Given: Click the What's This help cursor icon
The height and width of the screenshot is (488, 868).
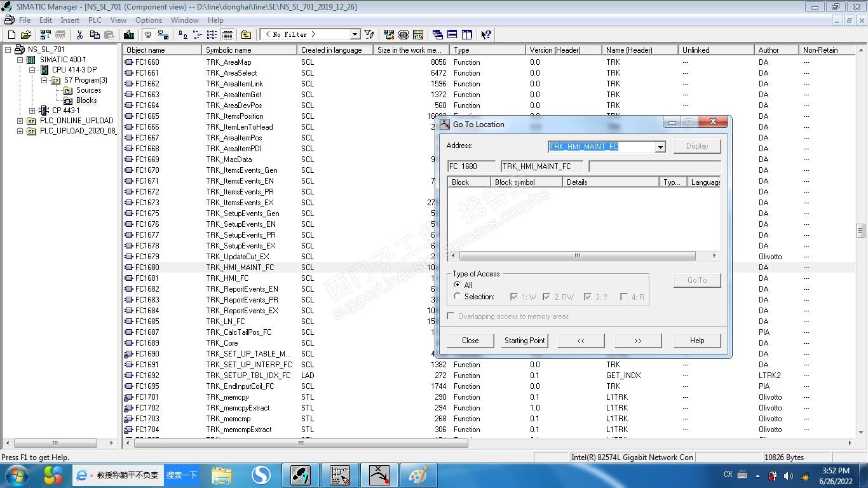Looking at the screenshot, I should (486, 35).
